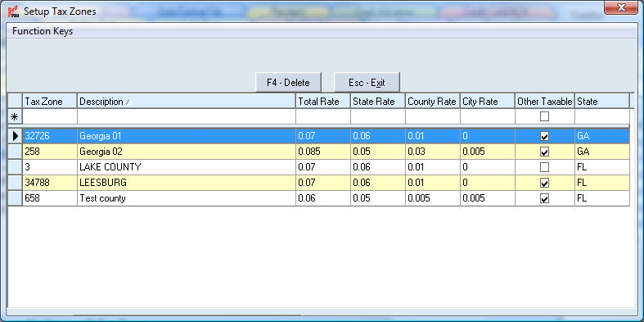Enable Other Taxable for LAKE COUNTY
The height and width of the screenshot is (322, 644).
coord(545,167)
